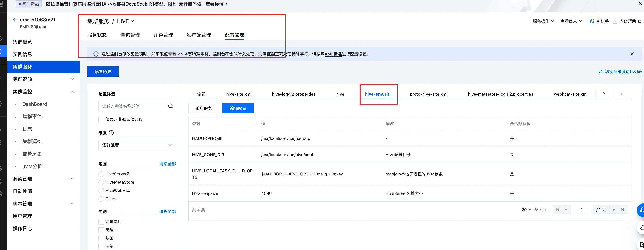Click the right arrow to reveal more config tabs
Image resolution: width=644 pixels, height=250 pixels.
click(x=604, y=94)
